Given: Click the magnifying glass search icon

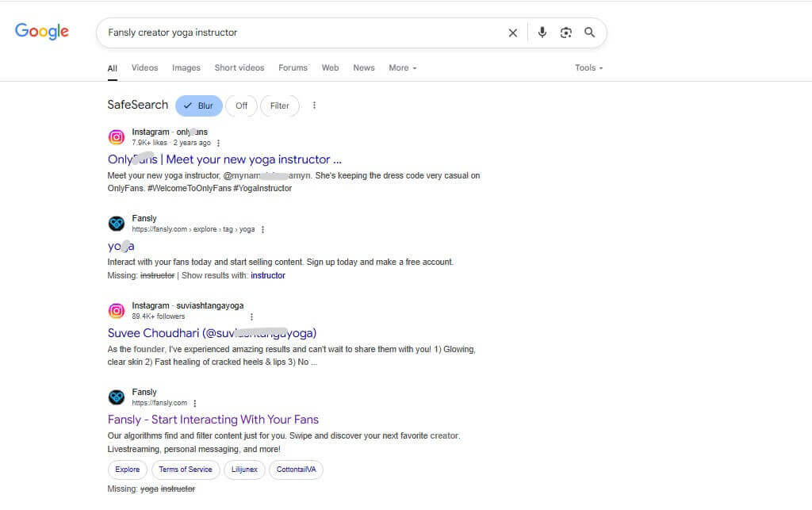Looking at the screenshot, I should coord(589,33).
